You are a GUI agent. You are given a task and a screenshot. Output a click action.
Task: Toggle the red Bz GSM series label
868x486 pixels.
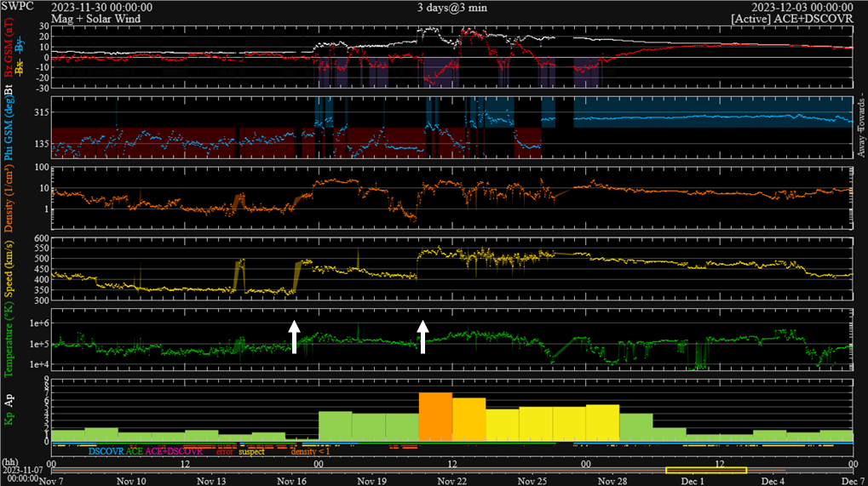coord(9,44)
